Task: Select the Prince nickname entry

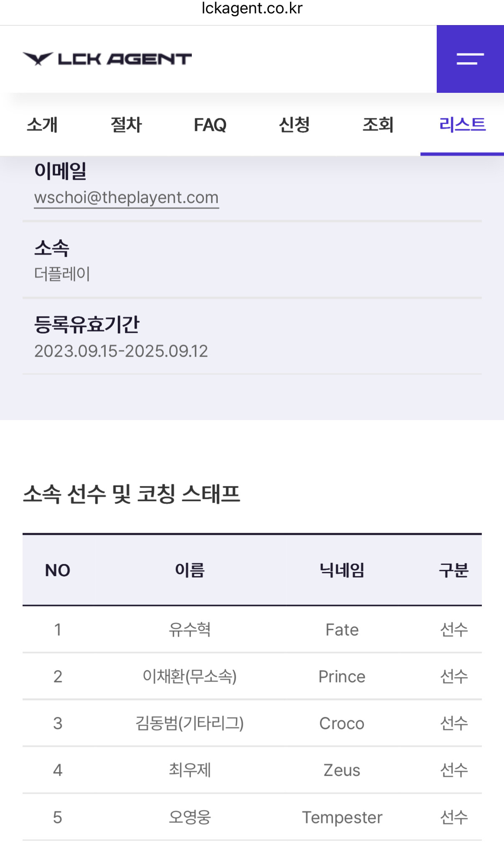Action: coord(342,677)
